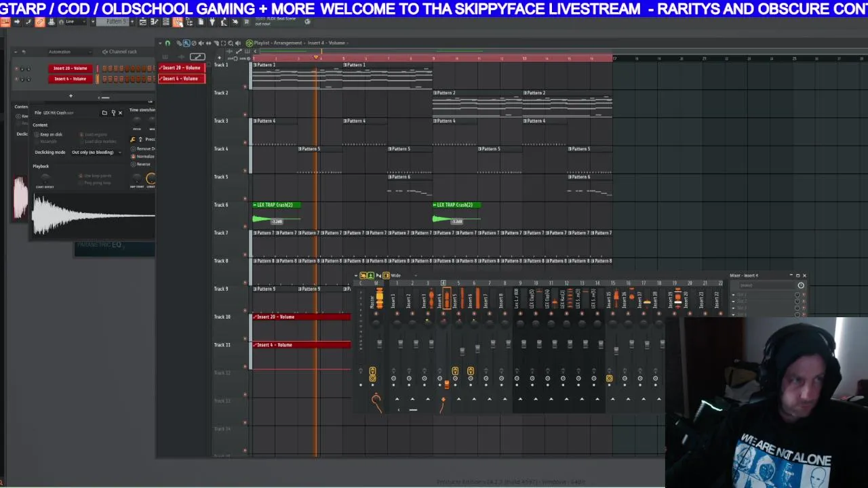Click the add track plus in Playlist
Image resolution: width=868 pixels, height=488 pixels.
220,58
